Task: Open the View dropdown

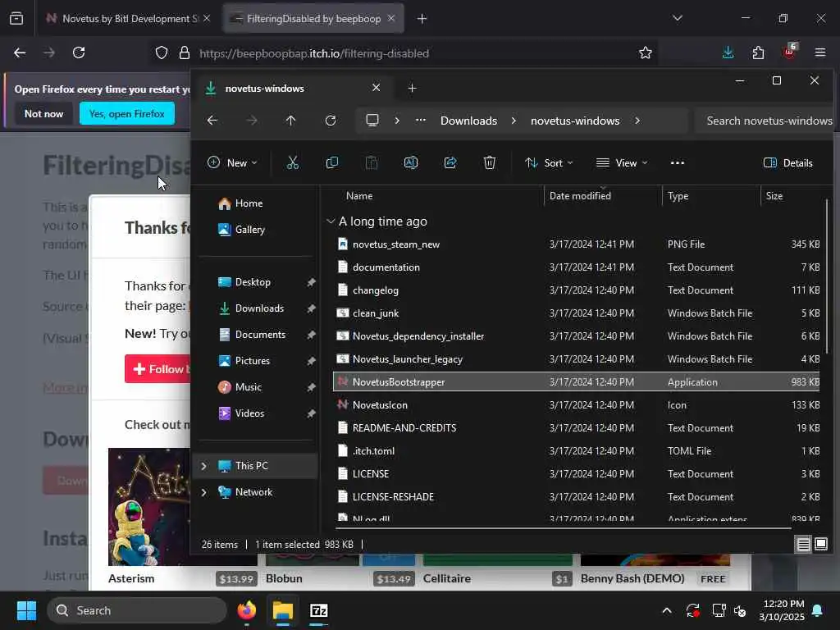Action: point(622,163)
